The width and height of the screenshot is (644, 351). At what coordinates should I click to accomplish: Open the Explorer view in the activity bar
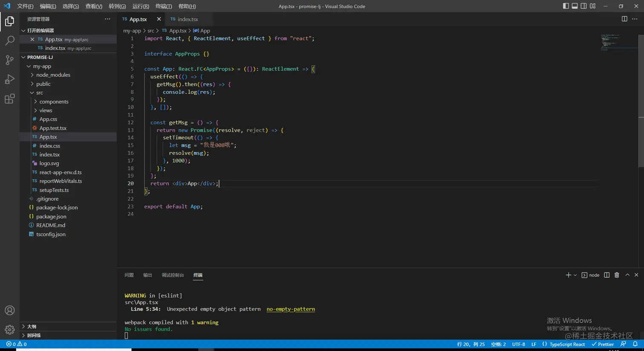[x=9, y=21]
